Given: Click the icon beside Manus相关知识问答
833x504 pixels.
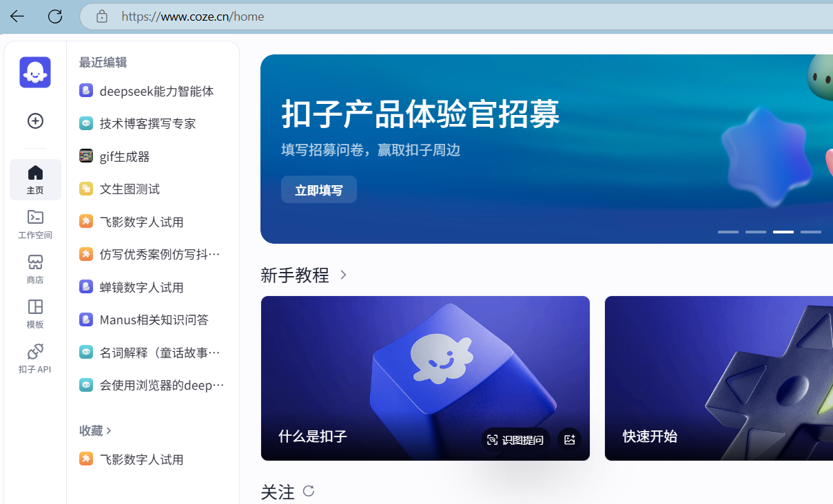Looking at the screenshot, I should coord(86,319).
